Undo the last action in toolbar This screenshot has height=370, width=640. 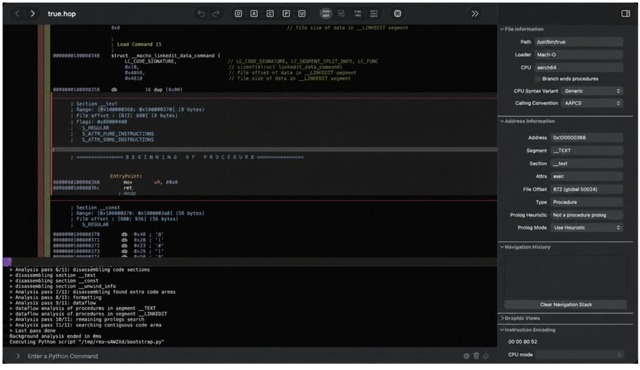tap(201, 14)
